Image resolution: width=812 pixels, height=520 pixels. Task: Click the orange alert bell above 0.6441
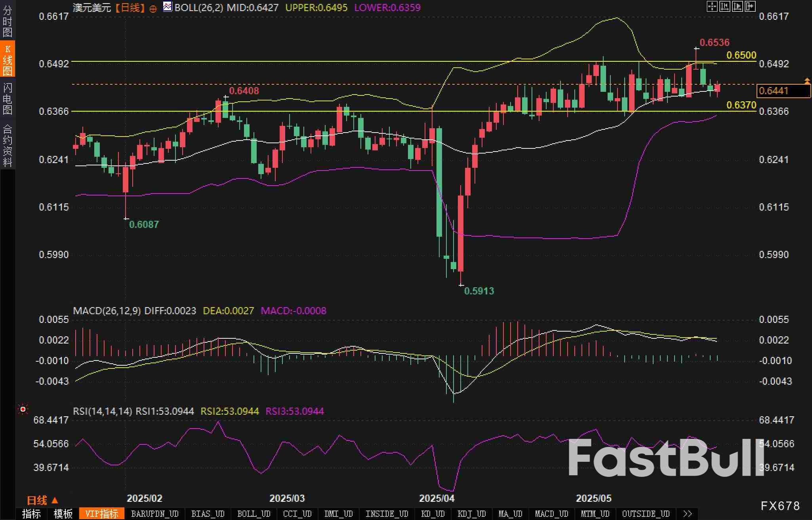pyautogui.click(x=807, y=81)
